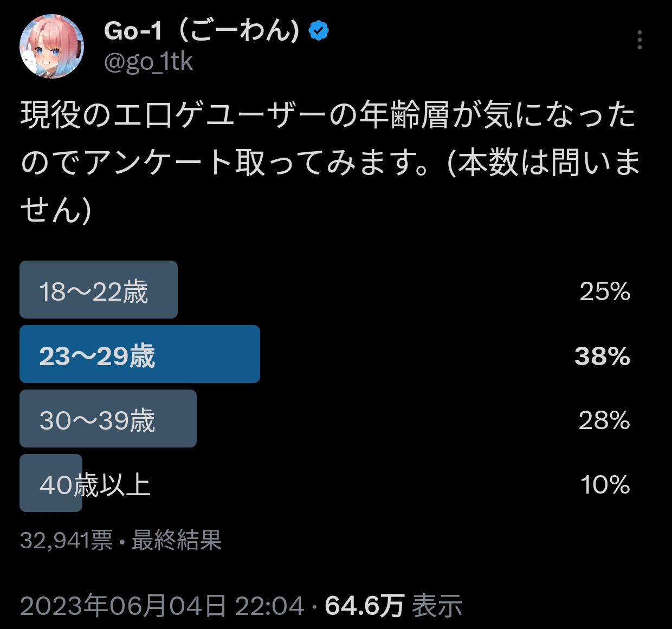Click the blue verified badge icon
Viewport: 672px width, 629px height.
point(319,31)
